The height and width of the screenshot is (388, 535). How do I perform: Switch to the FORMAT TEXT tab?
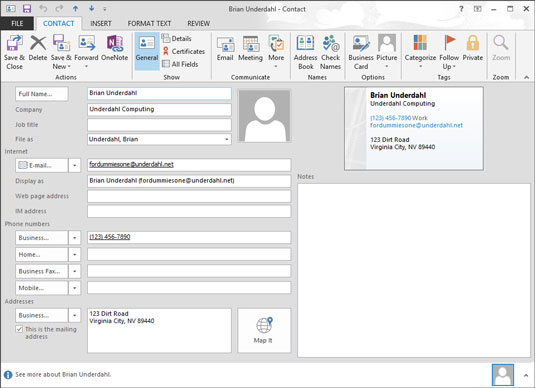point(149,23)
